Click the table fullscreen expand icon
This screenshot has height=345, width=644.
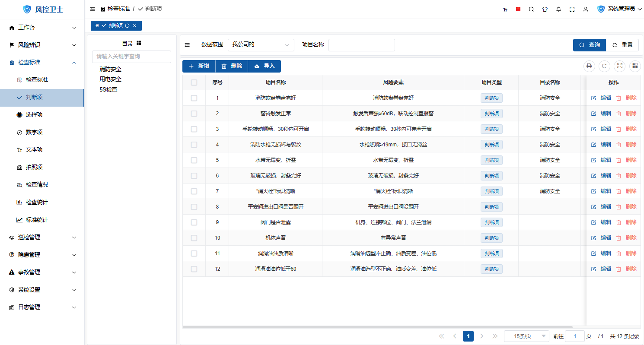pos(620,66)
